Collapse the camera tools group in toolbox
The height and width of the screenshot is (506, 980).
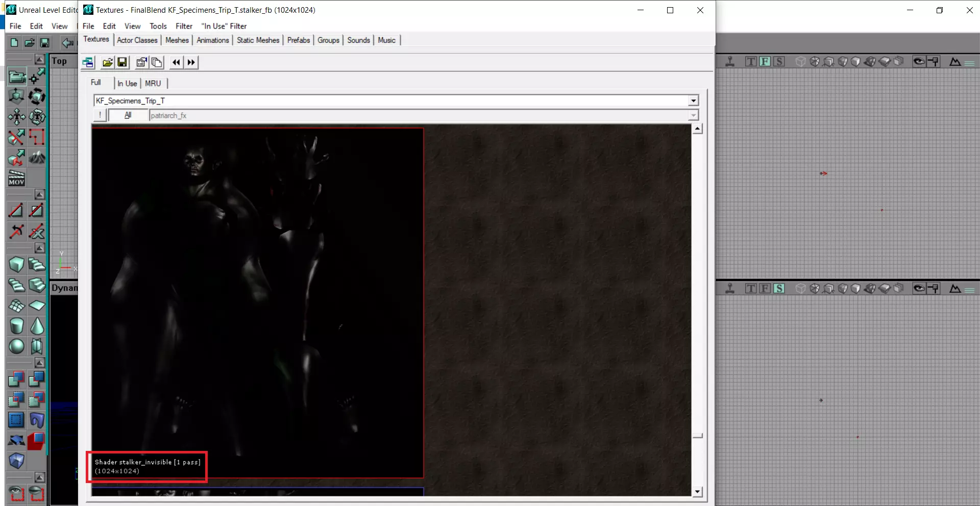[39, 59]
